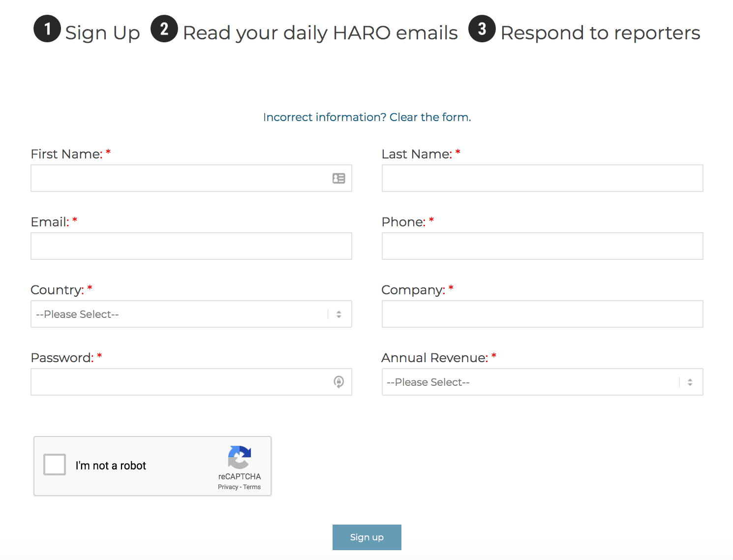Click the up-down arrows on Country selector

(x=339, y=314)
